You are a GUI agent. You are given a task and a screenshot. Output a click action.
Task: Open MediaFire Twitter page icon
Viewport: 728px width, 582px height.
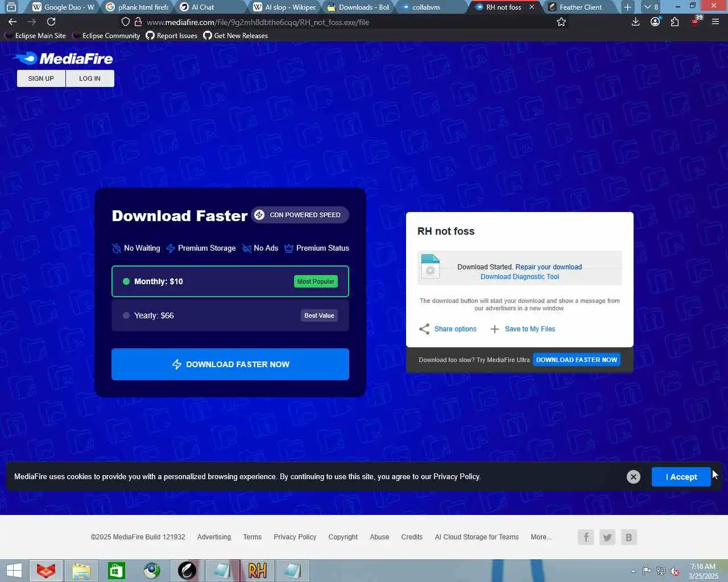[607, 537]
